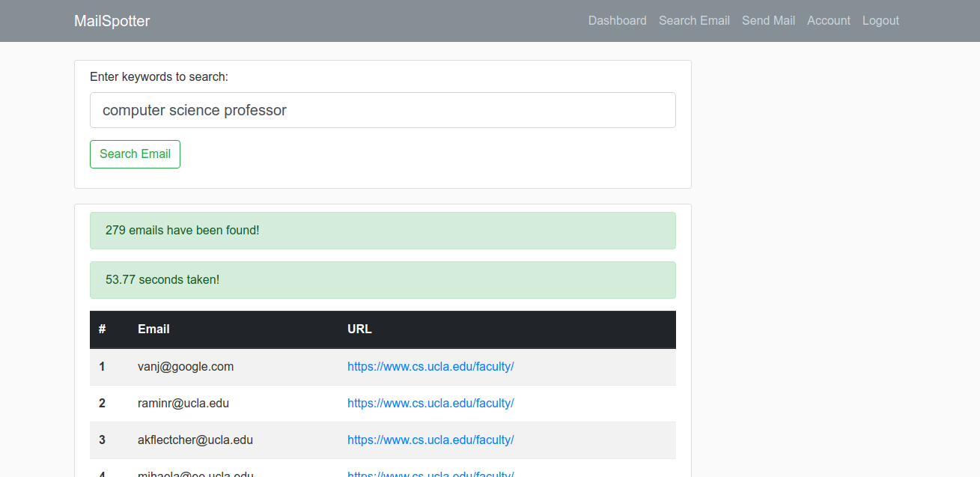Click the URL column header
980x477 pixels.
click(359, 329)
